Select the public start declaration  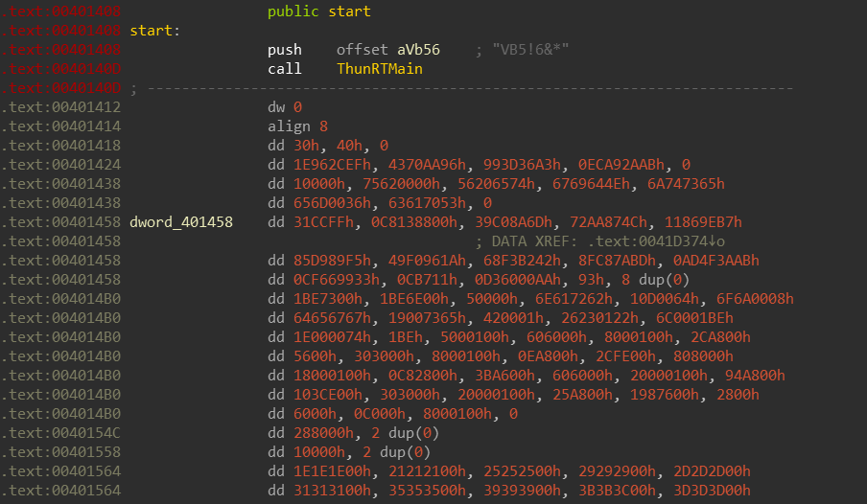[319, 11]
